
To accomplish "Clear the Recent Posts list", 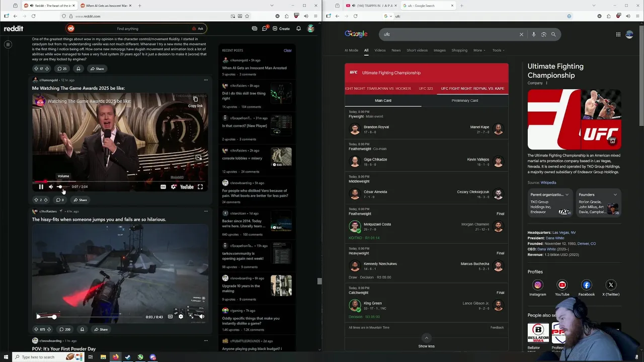I will tap(287, 50).
